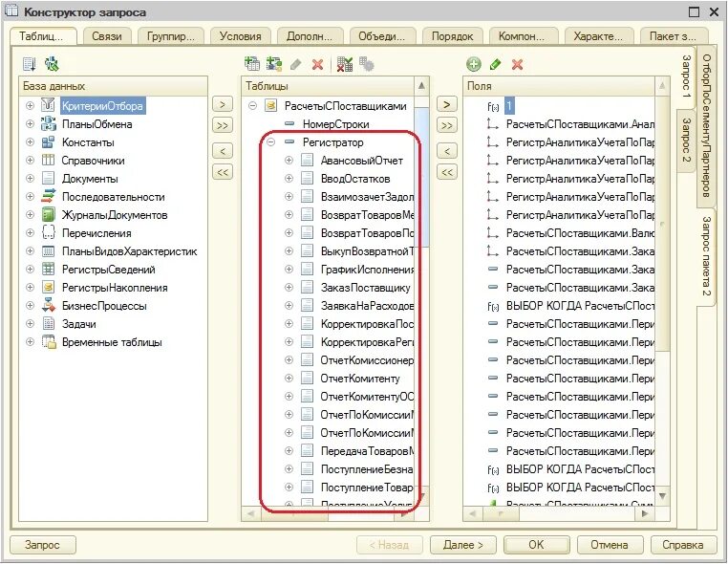This screenshot has width=728, height=564.
Task: Click the Отмена button
Action: pyautogui.click(x=610, y=545)
